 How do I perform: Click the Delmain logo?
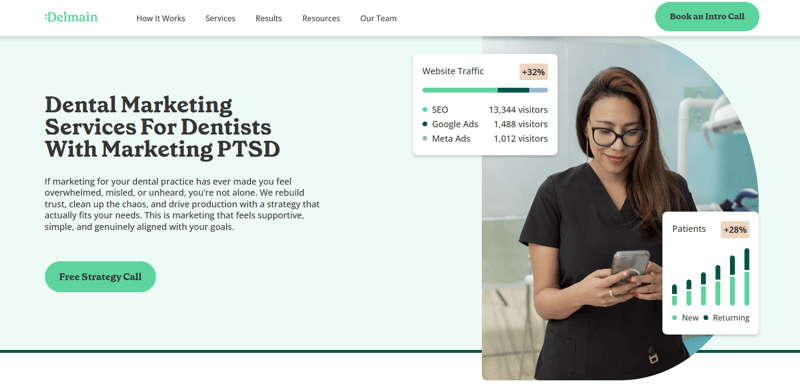click(71, 17)
